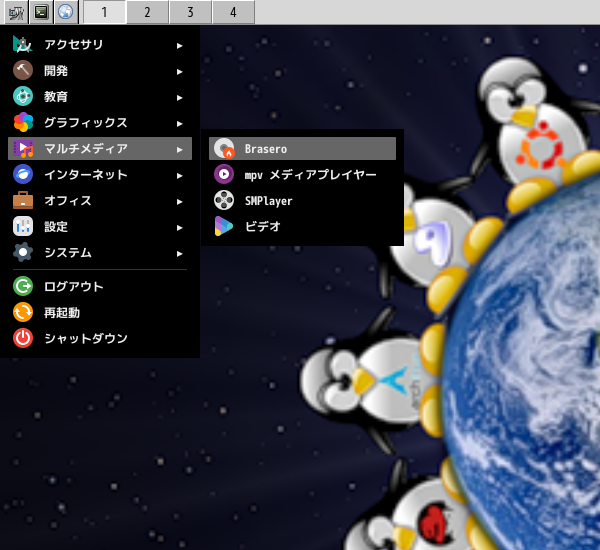Click the main menu button in the panel
The height and width of the screenshot is (550, 600).
click(16, 12)
